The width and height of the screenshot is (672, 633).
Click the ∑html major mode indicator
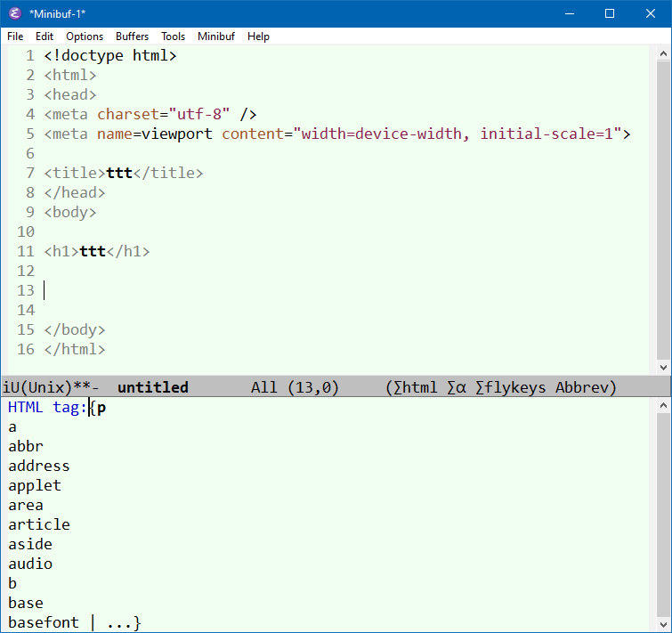click(416, 387)
